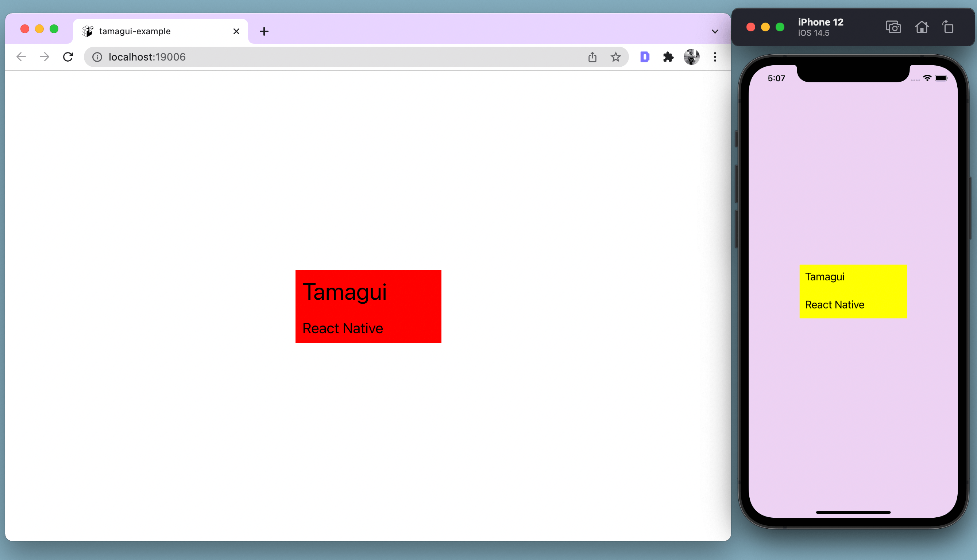Minimize the Chrome browser window
The image size is (977, 560).
[x=39, y=29]
